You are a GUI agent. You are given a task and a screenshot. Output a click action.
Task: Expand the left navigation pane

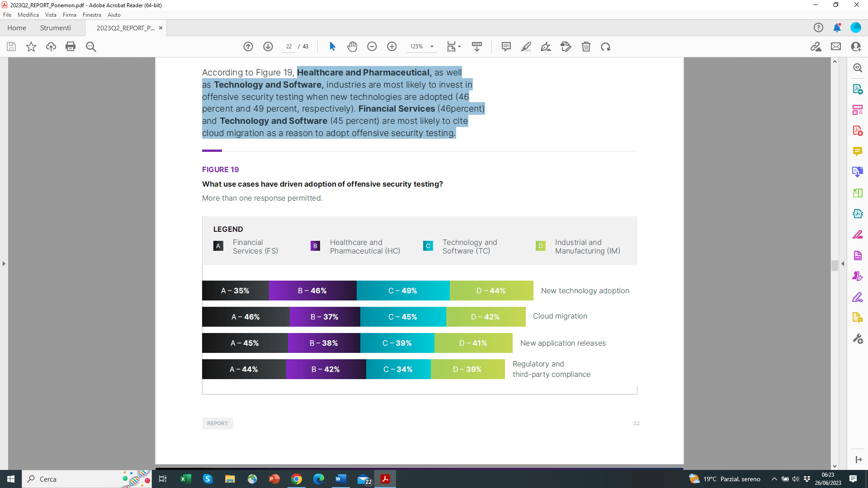click(4, 263)
